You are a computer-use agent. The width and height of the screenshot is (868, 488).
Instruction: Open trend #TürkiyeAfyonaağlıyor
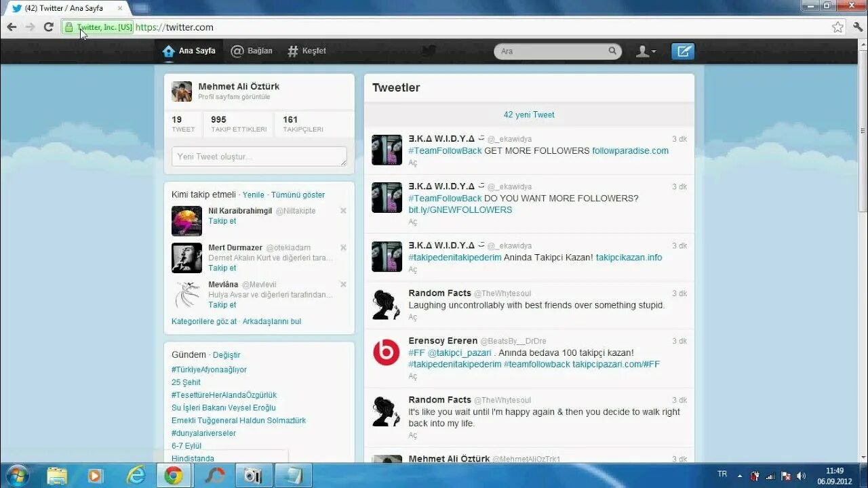(209, 370)
